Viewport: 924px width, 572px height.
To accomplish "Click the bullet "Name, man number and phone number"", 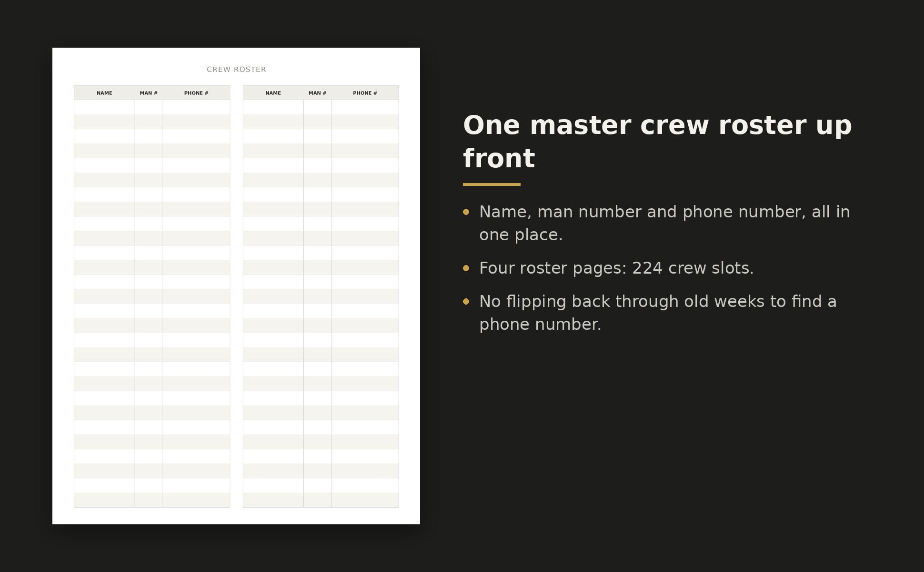I will pyautogui.click(x=664, y=223).
